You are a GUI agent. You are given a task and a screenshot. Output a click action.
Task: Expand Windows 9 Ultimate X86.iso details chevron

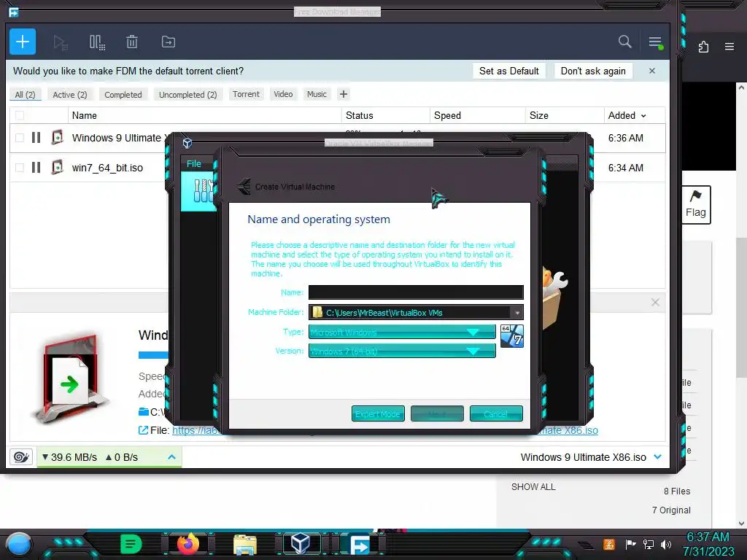[x=658, y=456]
